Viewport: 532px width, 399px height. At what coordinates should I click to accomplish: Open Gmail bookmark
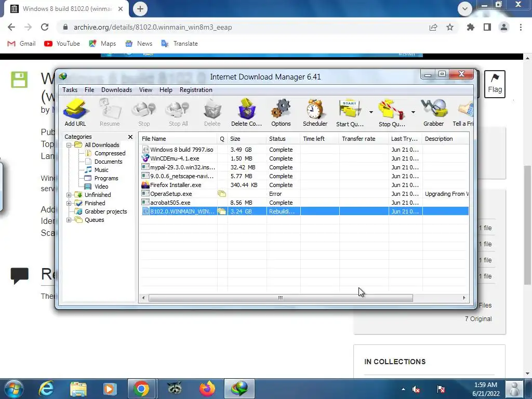[x=22, y=44]
